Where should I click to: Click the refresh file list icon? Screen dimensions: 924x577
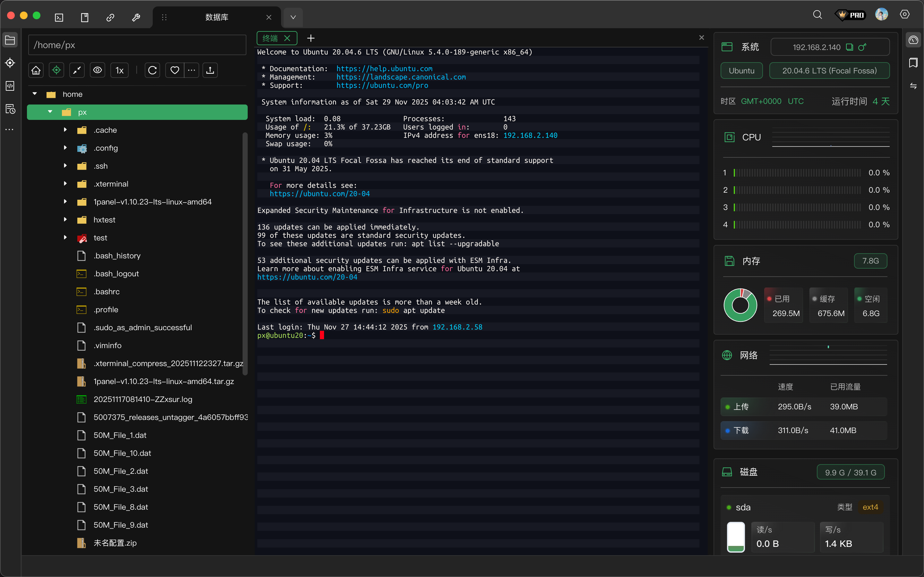click(x=152, y=70)
